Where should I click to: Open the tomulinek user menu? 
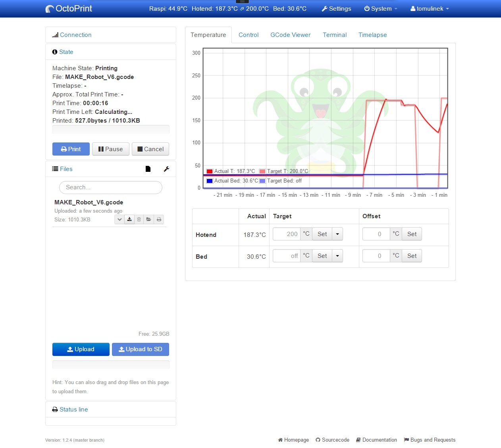point(430,9)
